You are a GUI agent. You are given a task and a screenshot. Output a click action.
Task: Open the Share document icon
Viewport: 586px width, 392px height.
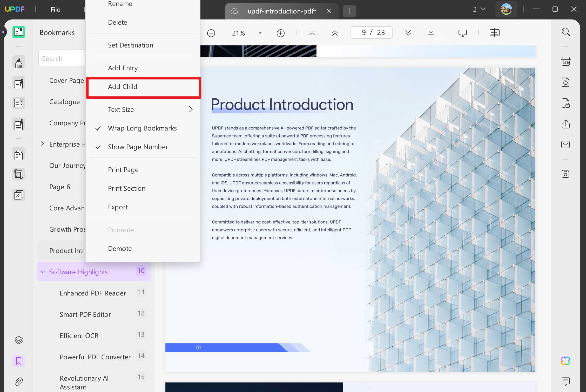565,124
